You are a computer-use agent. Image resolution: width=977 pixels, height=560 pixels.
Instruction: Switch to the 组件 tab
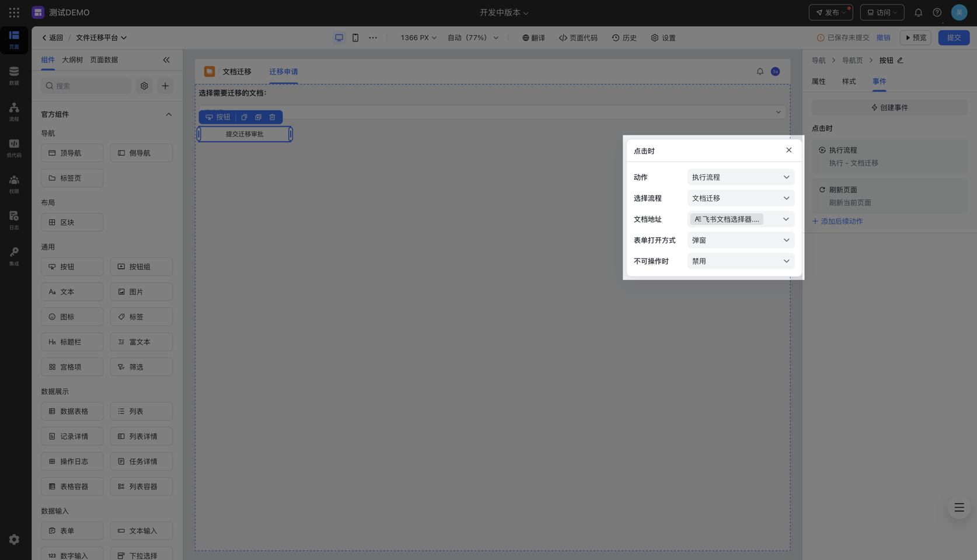coord(48,60)
